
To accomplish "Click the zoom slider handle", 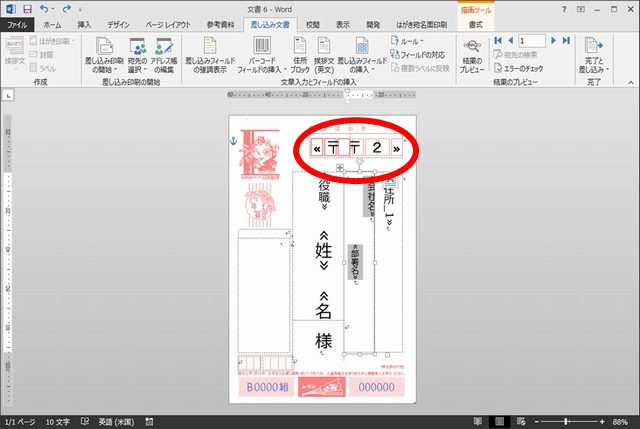I will 566,422.
